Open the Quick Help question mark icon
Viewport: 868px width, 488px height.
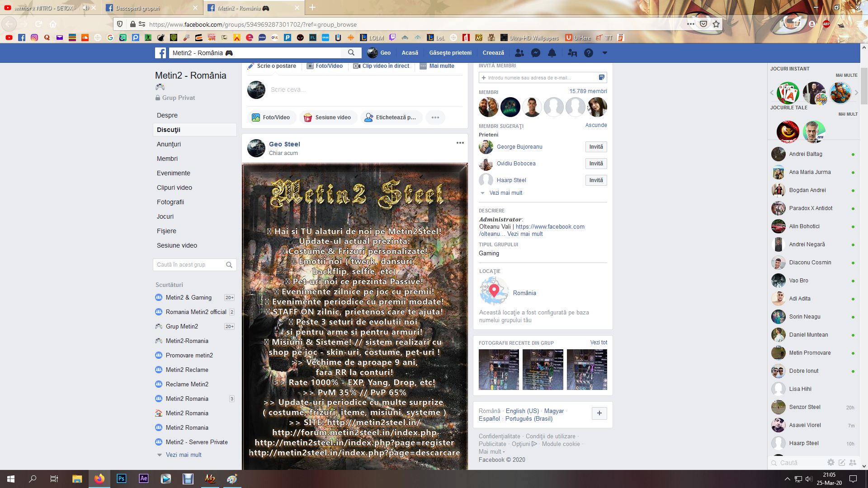[x=588, y=53]
